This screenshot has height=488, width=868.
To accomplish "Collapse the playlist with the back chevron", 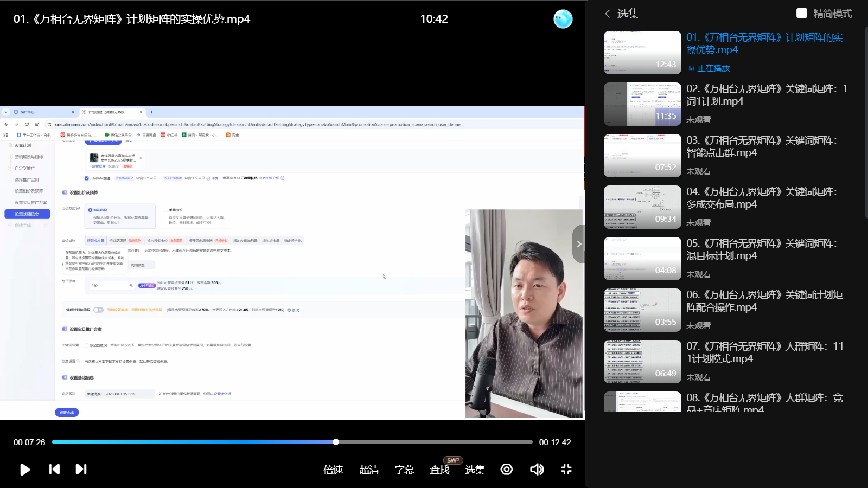I will point(608,14).
